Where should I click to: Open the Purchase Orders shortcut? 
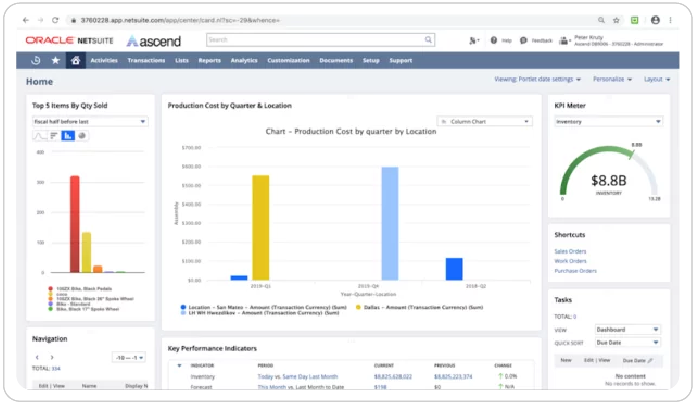575,271
